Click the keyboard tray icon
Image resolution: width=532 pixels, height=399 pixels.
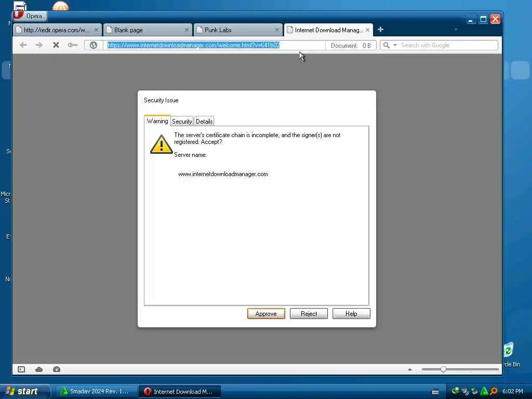(435, 392)
